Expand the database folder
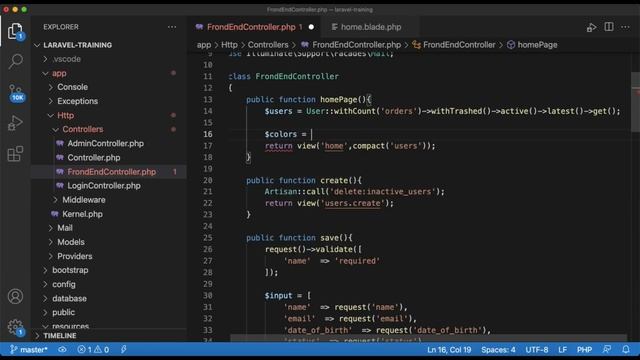The width and height of the screenshot is (640, 360). [x=45, y=298]
